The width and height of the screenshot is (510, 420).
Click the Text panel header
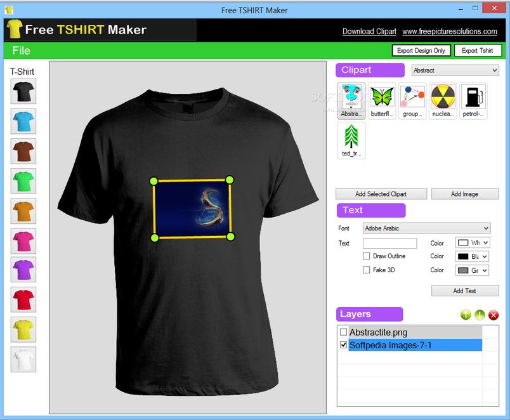click(x=371, y=210)
